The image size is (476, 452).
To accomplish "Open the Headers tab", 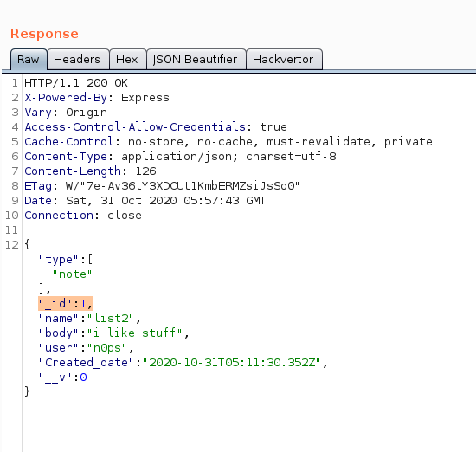I will pos(78,59).
